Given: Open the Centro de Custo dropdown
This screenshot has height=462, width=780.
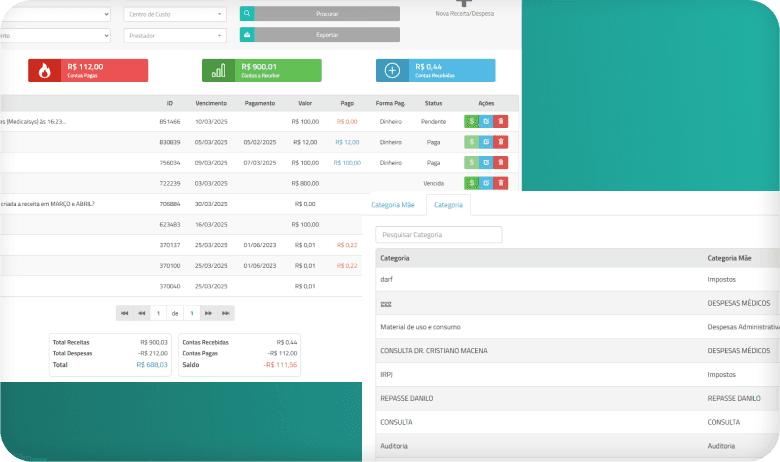Looking at the screenshot, I should tap(175, 14).
